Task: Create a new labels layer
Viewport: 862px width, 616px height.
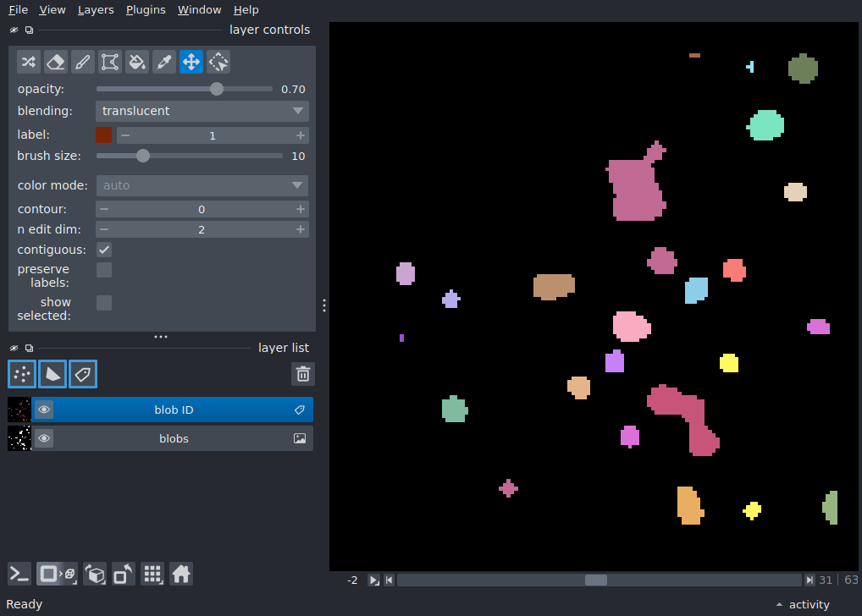Action: click(x=83, y=374)
